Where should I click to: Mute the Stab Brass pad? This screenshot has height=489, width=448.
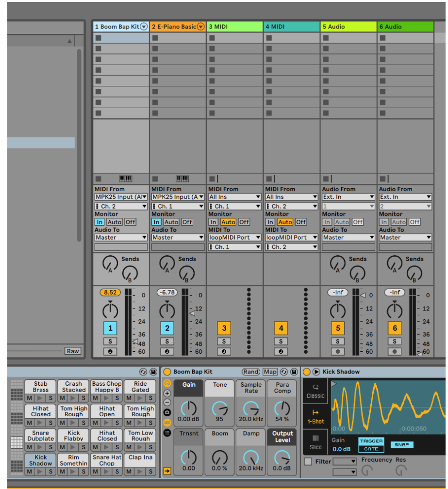pos(29,398)
